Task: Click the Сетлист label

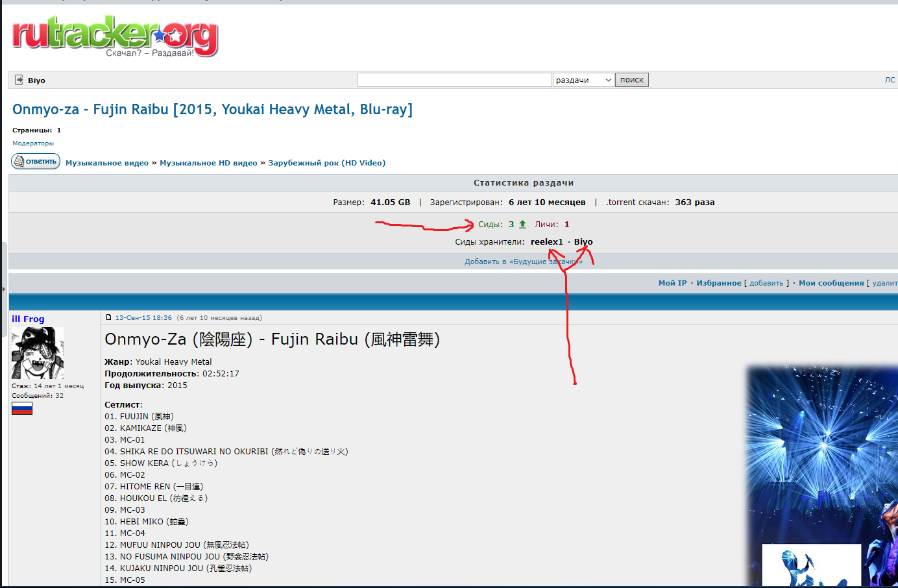Action: point(123,405)
